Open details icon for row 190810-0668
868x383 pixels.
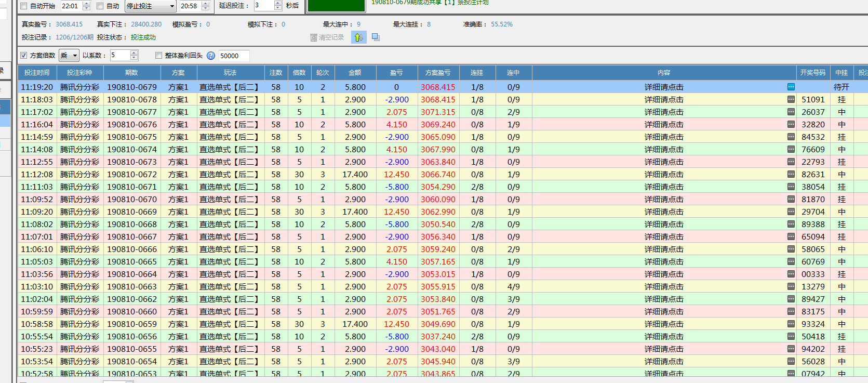[791, 224]
